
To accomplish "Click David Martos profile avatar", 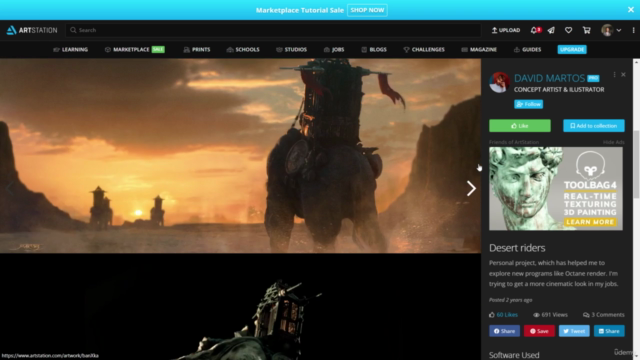I will [499, 82].
